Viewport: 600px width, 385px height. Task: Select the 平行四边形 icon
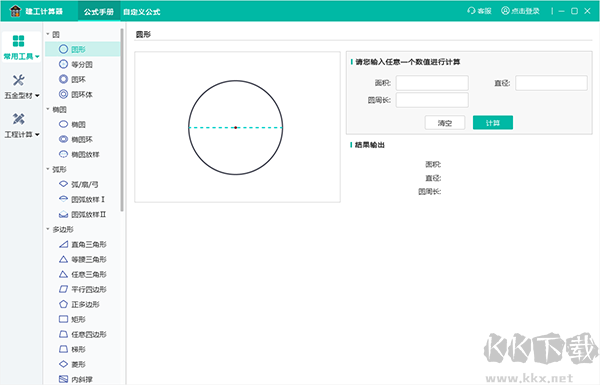click(64, 289)
